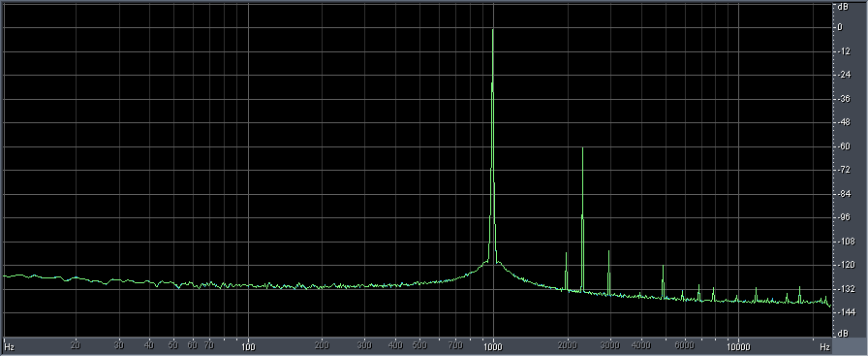Click the -108 dB level label
The width and height of the screenshot is (868, 356).
(x=845, y=242)
